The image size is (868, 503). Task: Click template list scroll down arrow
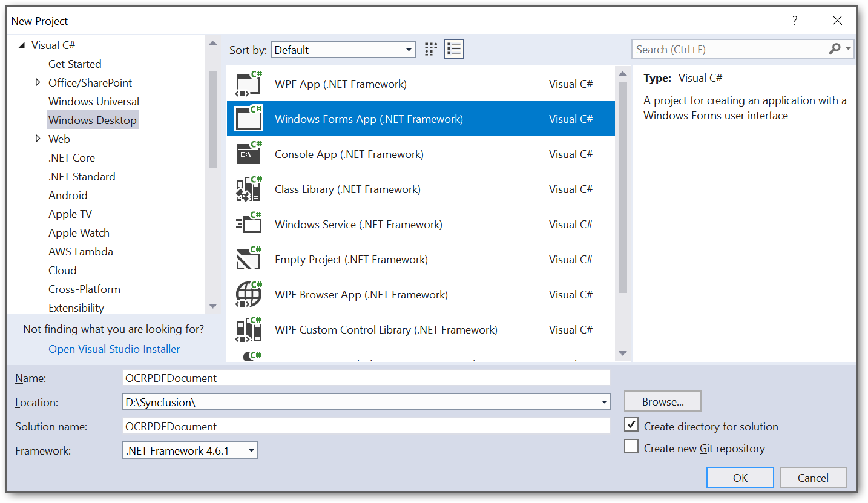click(x=623, y=353)
